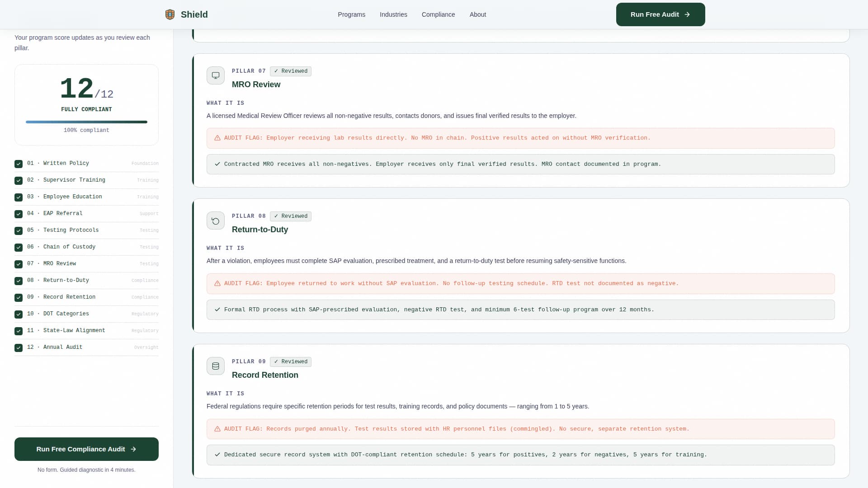Uncheck the 03 Employee Education checkbox
Viewport: 868px width, 488px height.
tap(19, 197)
